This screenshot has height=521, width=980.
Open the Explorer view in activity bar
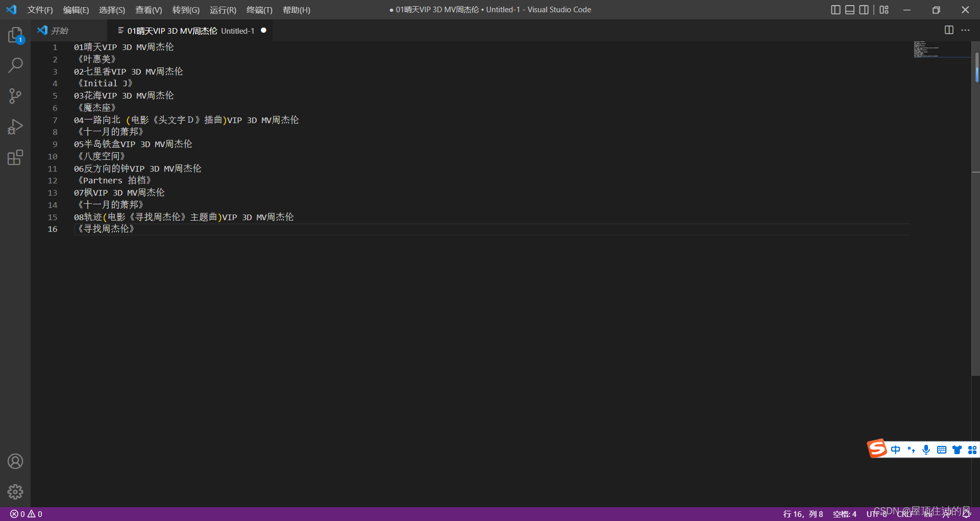[x=15, y=35]
